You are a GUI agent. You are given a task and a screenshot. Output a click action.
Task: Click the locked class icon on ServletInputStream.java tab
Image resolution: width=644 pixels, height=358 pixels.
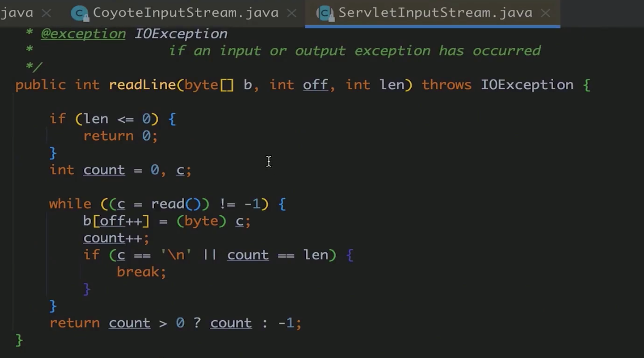(x=325, y=13)
